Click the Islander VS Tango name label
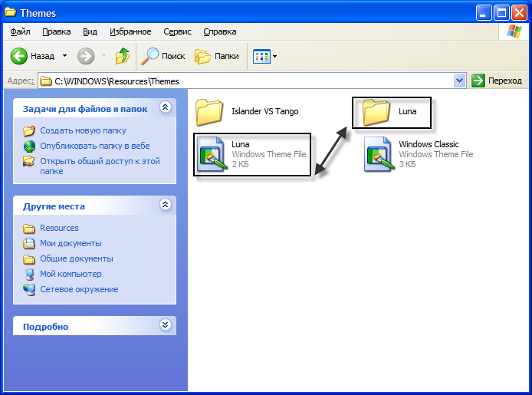This screenshot has height=395, width=532. tap(265, 111)
